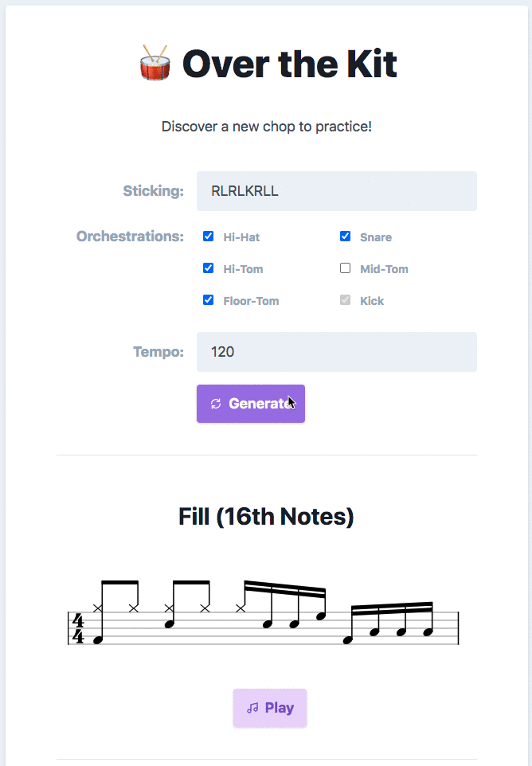Click the disabled Kick checkbox
This screenshot has height=766, width=532.
point(345,300)
